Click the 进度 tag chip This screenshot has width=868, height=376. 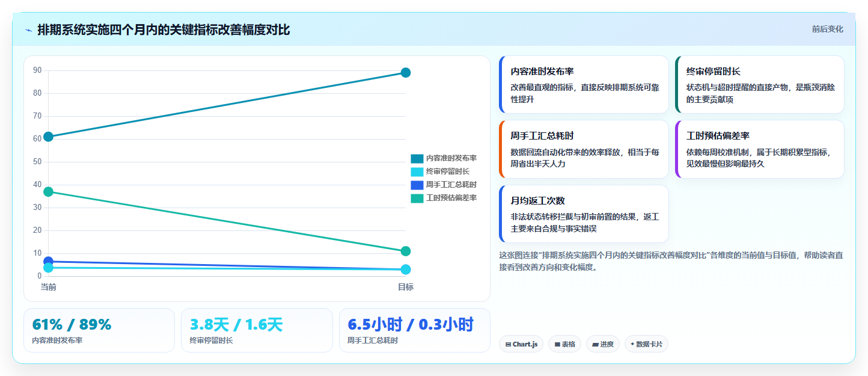click(603, 344)
